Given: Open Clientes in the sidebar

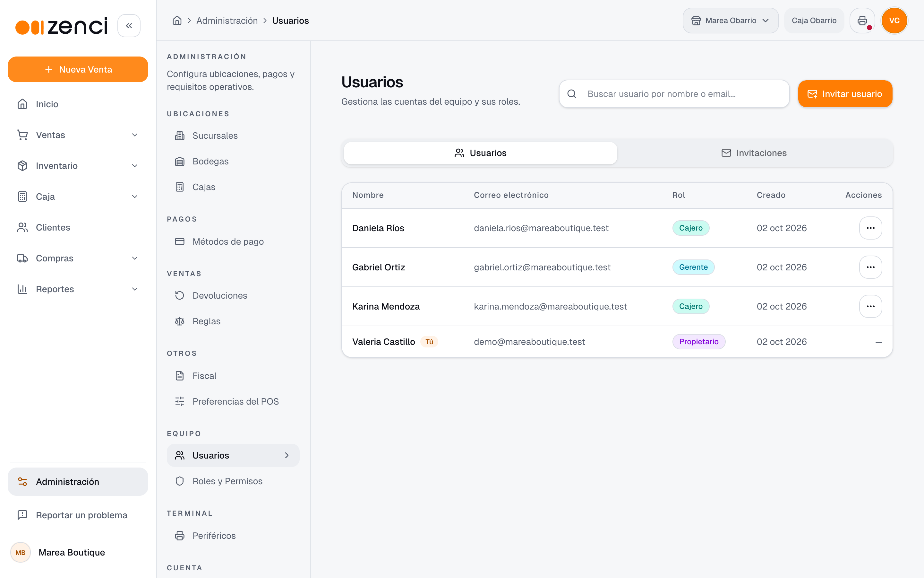Looking at the screenshot, I should coord(78,227).
